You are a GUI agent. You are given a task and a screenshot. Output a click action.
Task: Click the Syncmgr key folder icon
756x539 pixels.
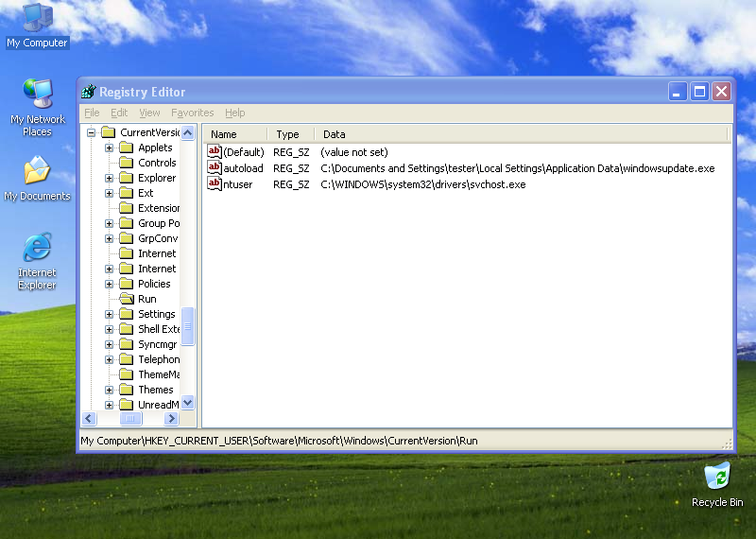tap(127, 344)
